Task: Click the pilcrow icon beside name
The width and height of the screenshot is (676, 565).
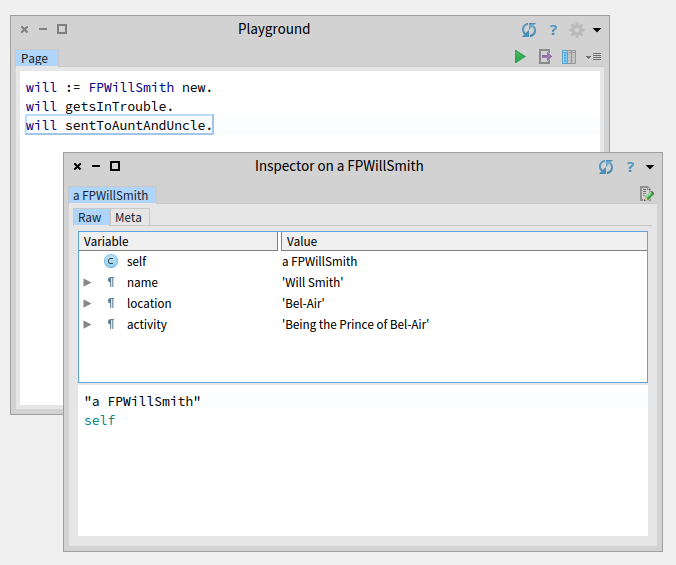Action: (x=111, y=282)
